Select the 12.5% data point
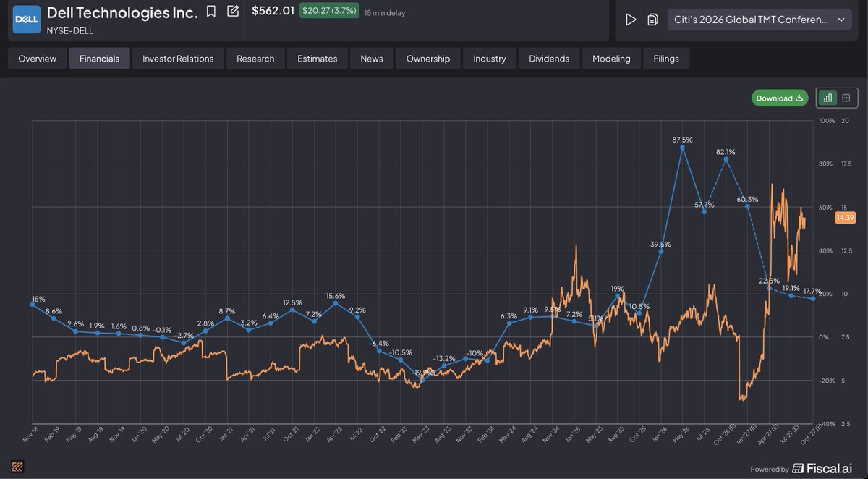Viewport: 868px width, 479px height. pos(292,310)
